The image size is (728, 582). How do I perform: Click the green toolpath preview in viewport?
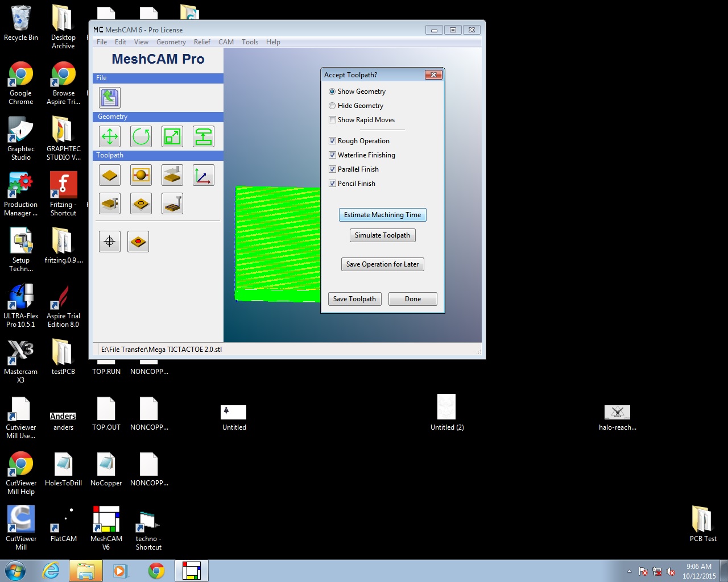[x=278, y=244]
